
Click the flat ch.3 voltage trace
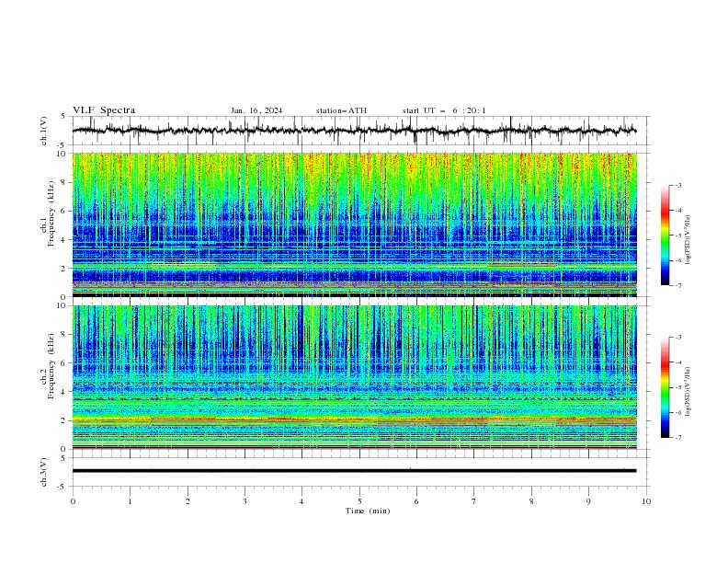(354, 471)
